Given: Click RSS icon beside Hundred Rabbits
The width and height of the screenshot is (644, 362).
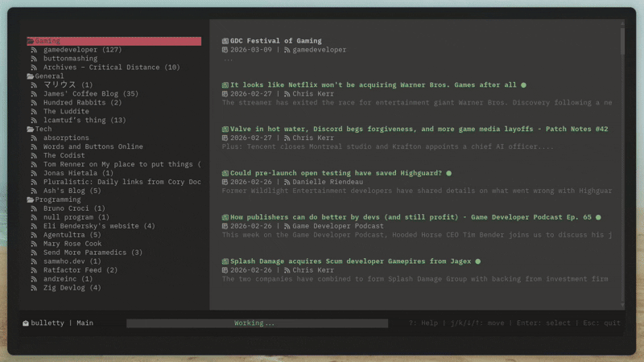Looking at the screenshot, I should (34, 103).
